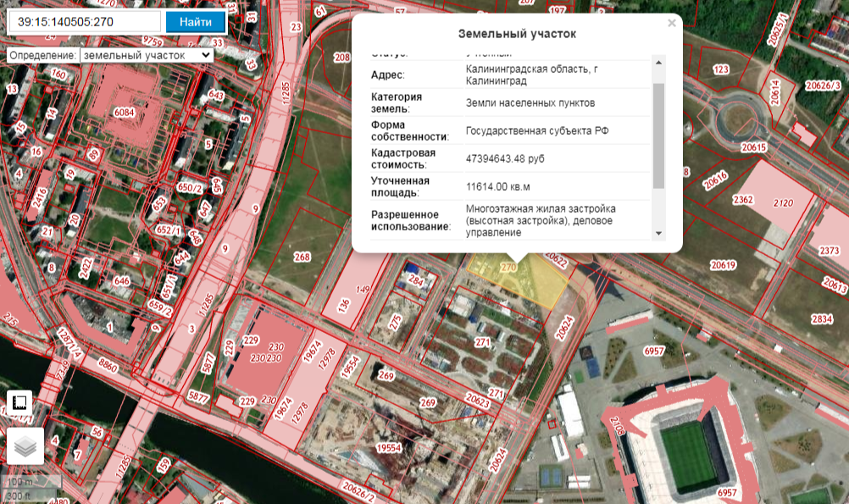Click the value Государственная субъекта РФ
This screenshot has width=849, height=504.
537,131
